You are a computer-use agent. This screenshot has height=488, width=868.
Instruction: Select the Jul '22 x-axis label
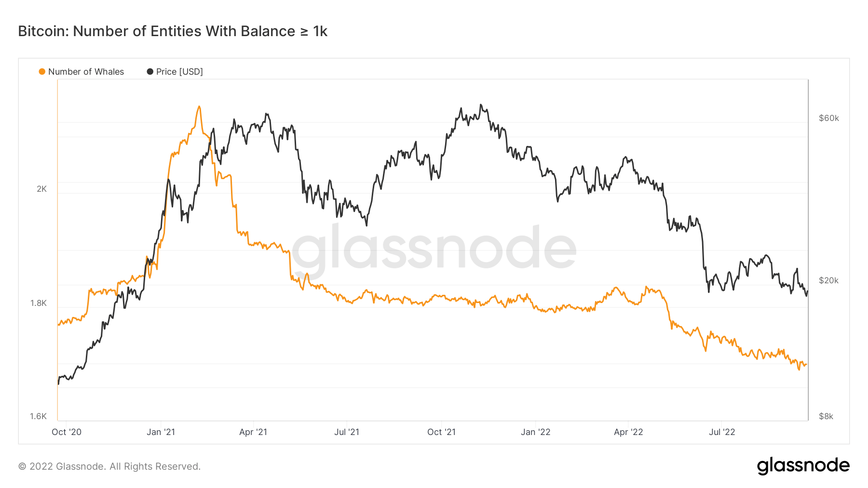click(722, 432)
